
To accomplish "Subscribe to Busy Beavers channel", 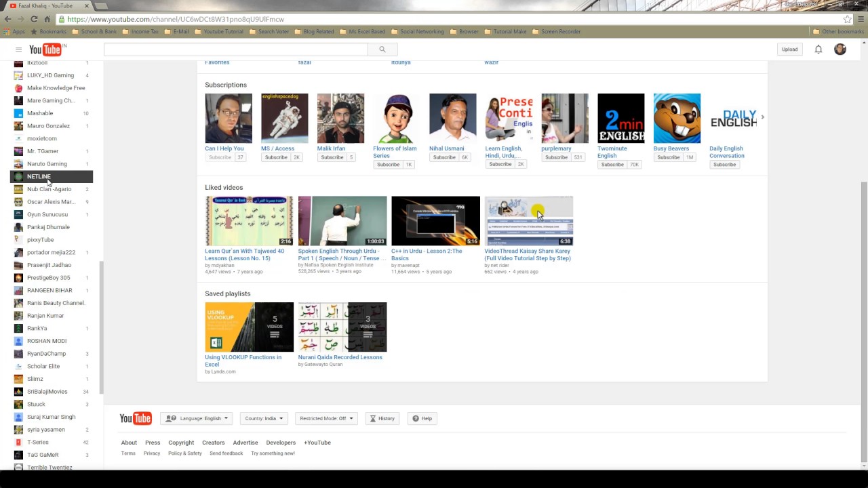I will [x=668, y=157].
